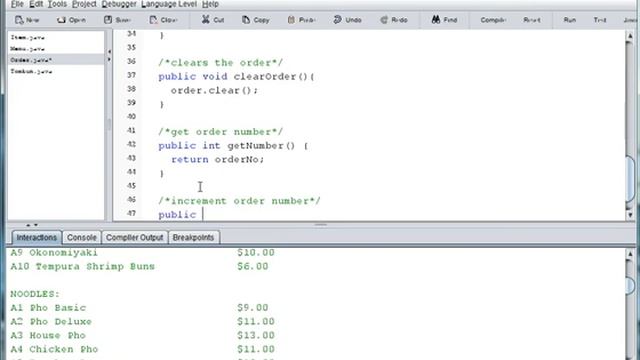The width and height of the screenshot is (640, 360).
Task: Click the 'NOODLES:' heading in output
Action: coord(35,294)
